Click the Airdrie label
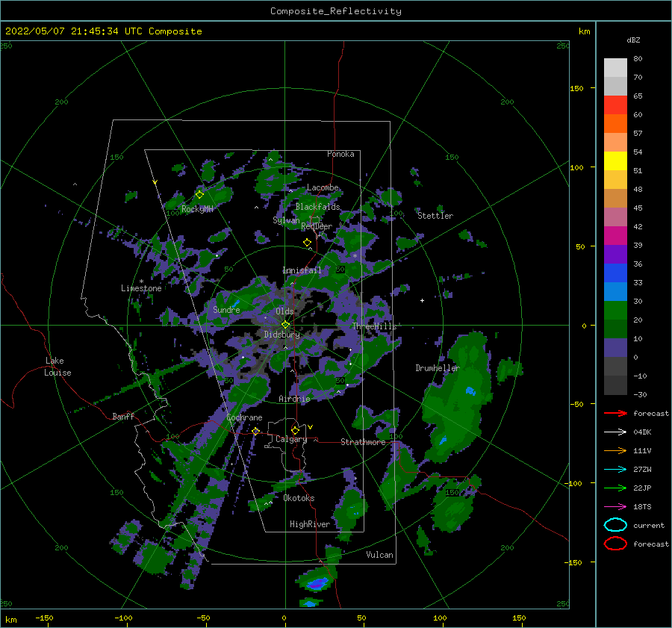Screen dimensions: 672x628 294,399
